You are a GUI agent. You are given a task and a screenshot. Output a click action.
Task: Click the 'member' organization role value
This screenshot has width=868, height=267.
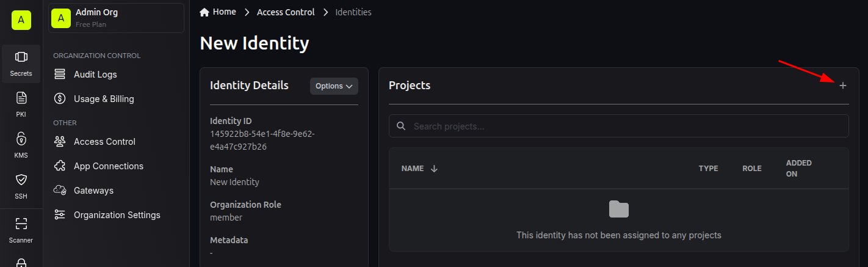226,218
